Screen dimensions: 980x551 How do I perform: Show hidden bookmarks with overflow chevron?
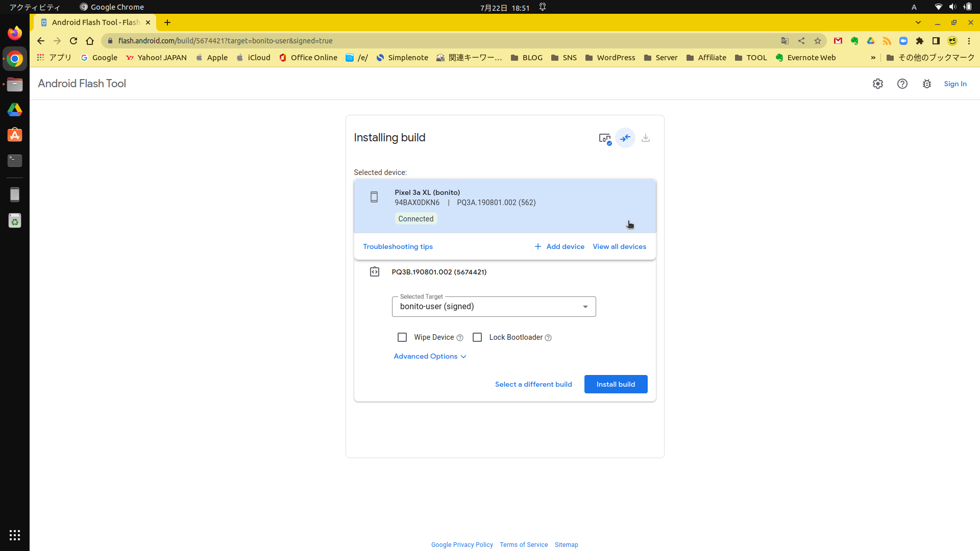[x=873, y=58]
